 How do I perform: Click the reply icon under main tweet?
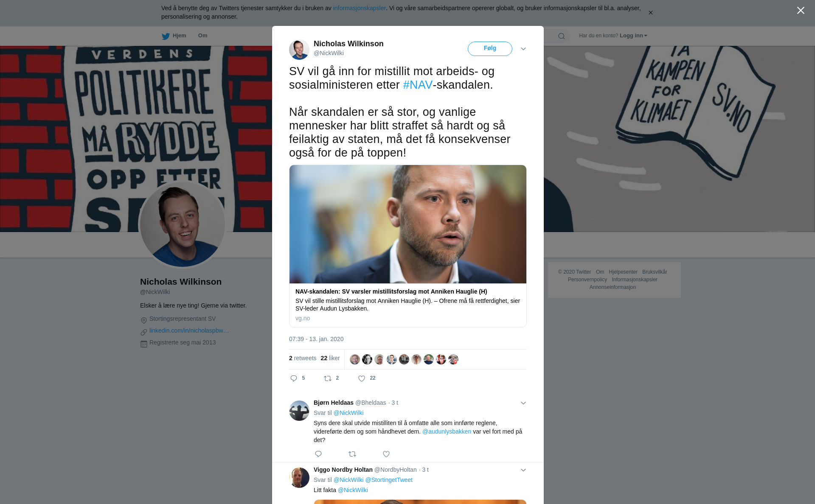pyautogui.click(x=294, y=378)
